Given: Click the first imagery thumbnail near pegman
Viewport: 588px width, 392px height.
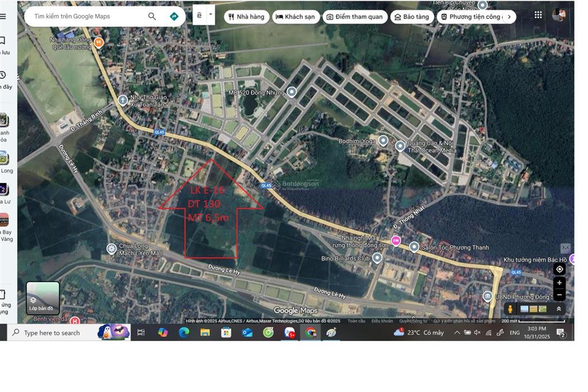Looking at the screenshot, I should [524, 309].
